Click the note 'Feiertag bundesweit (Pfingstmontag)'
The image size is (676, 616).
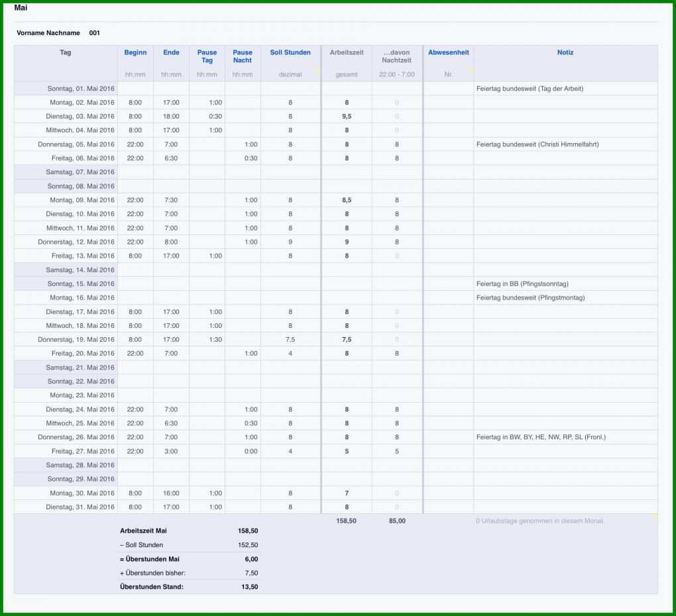[x=531, y=297]
